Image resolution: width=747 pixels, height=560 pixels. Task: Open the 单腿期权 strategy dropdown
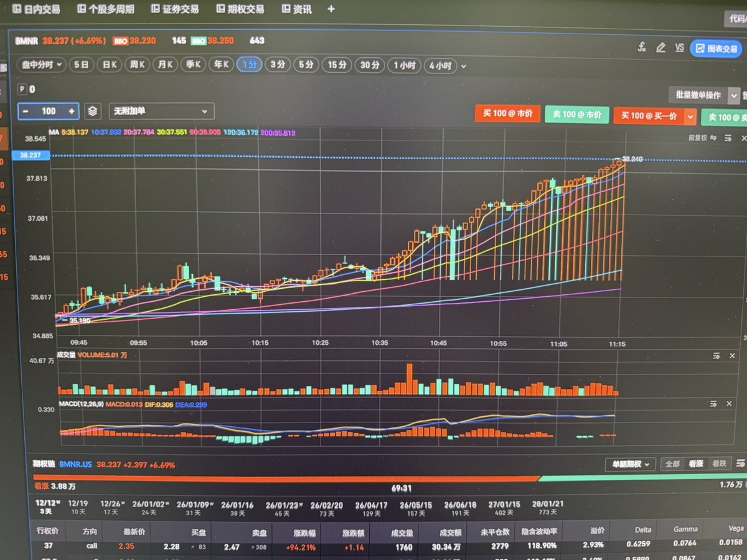(630, 464)
